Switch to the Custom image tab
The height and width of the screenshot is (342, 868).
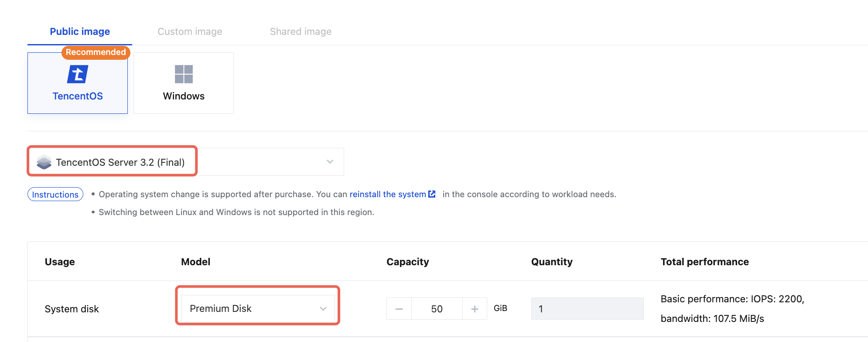190,31
